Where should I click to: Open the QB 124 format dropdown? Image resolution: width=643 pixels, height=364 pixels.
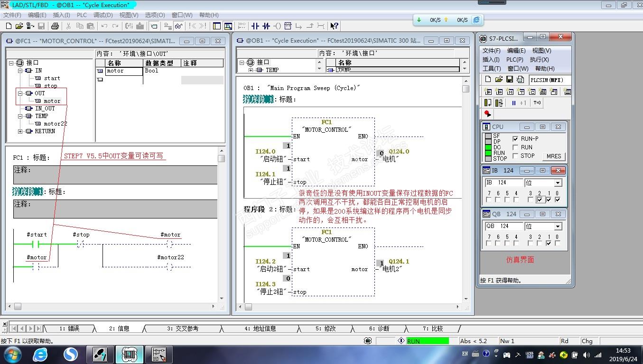coord(558,226)
